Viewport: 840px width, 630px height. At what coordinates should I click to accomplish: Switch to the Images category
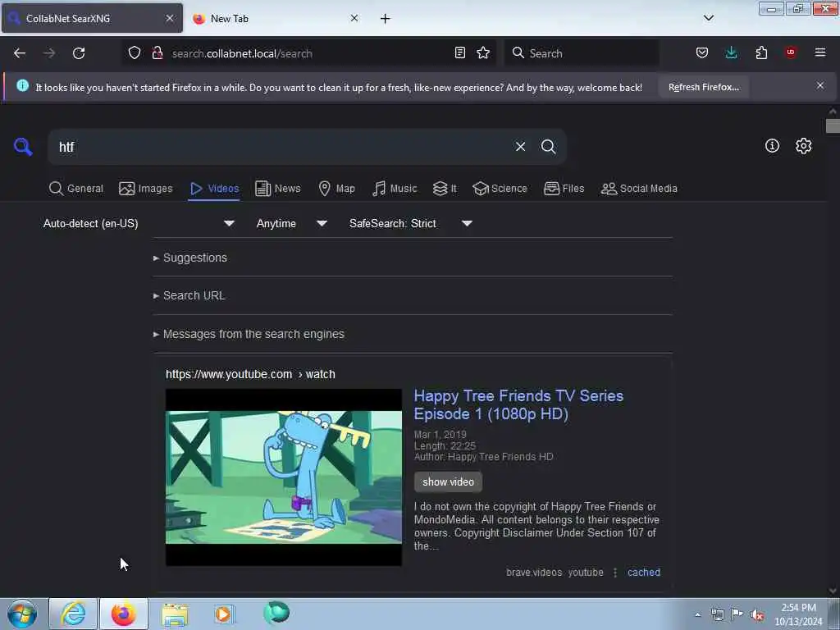pyautogui.click(x=146, y=189)
